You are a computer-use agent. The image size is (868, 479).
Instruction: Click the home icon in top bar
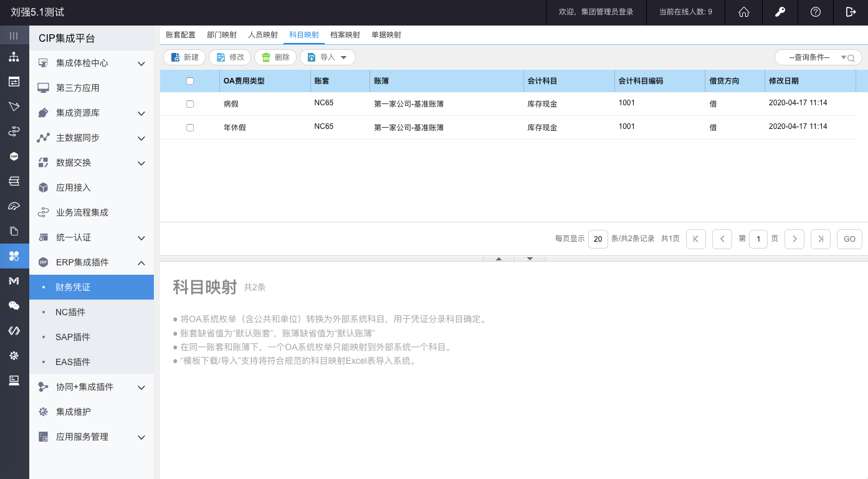click(x=743, y=12)
